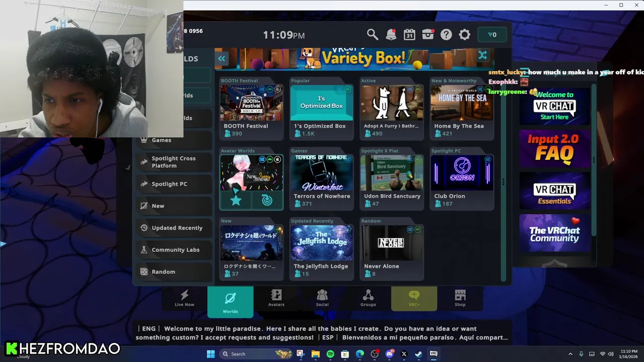This screenshot has width=644, height=362.
Task: Open the notifications bell
Action: [391, 34]
